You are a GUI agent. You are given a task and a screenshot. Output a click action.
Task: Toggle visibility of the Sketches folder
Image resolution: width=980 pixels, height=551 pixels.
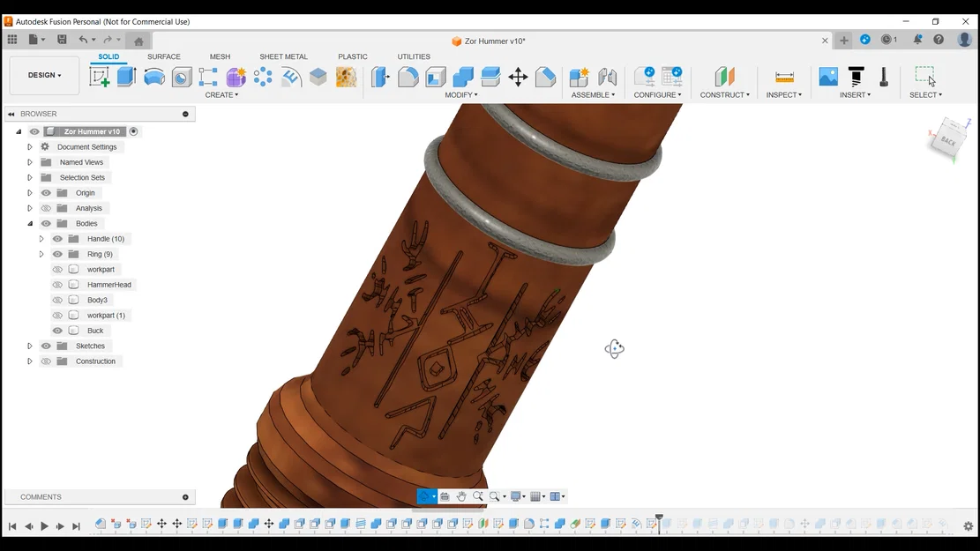[x=45, y=346]
